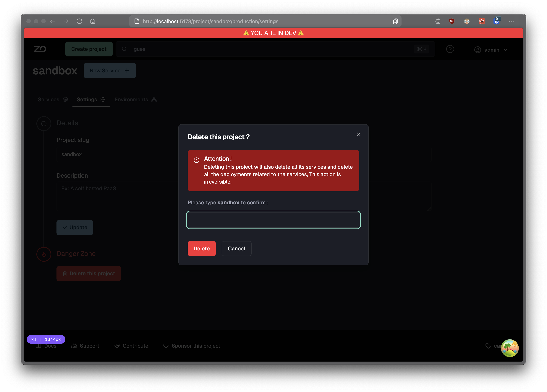Click the Details info circle icon
This screenshot has height=392, width=547.
(44, 124)
